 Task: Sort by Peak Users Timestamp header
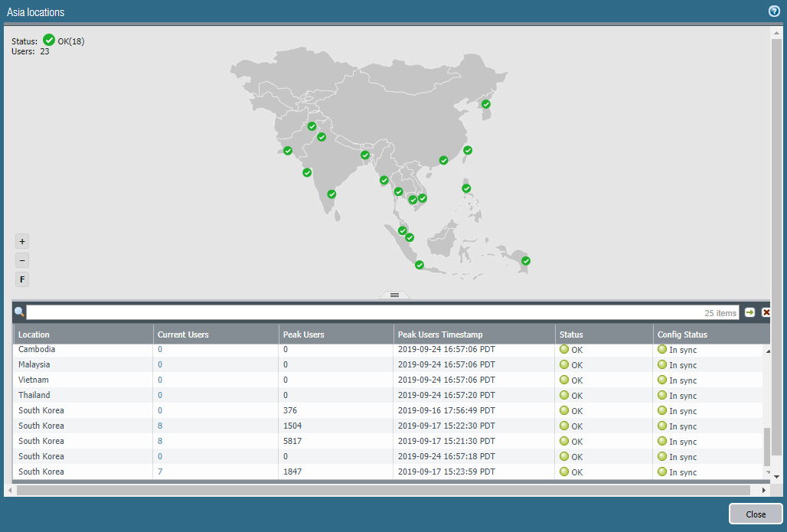[x=440, y=335]
